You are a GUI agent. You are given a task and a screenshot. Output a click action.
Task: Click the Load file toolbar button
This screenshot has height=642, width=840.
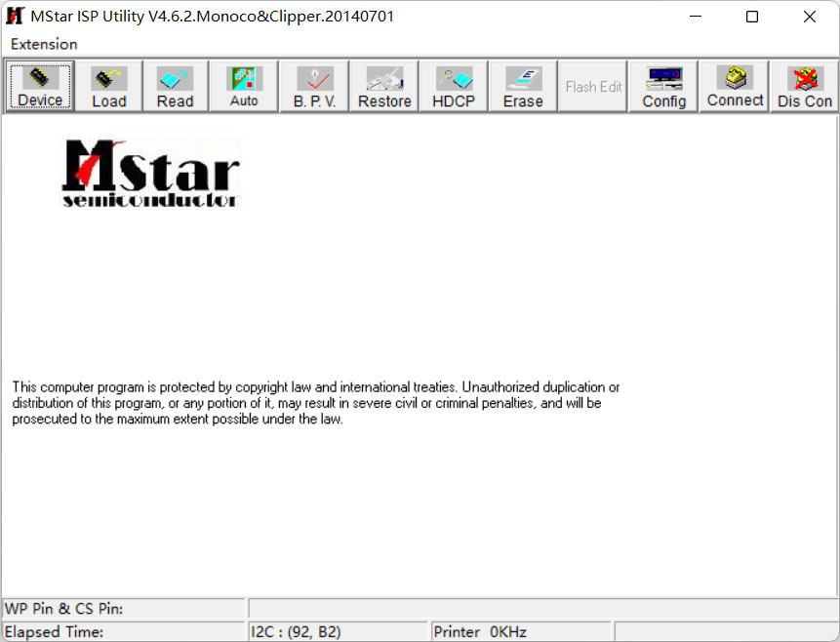(x=108, y=86)
